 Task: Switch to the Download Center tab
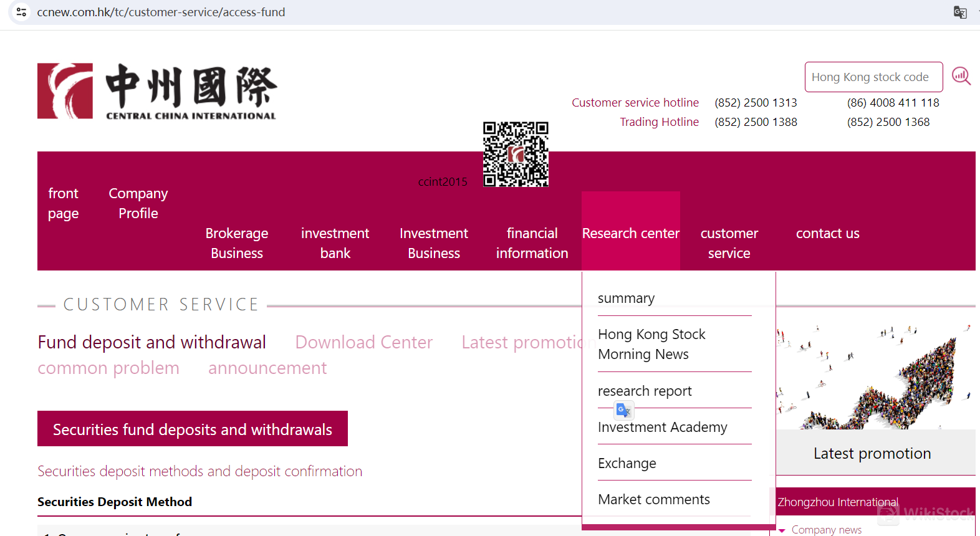(363, 342)
